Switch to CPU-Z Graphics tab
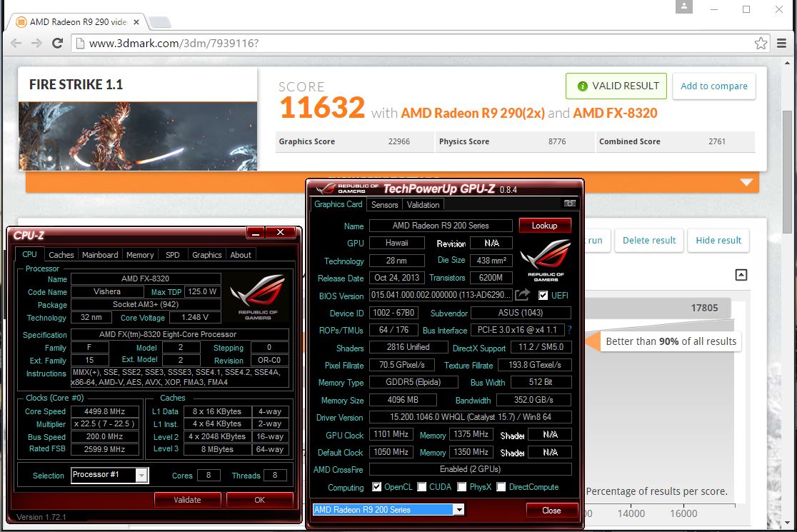 point(207,254)
